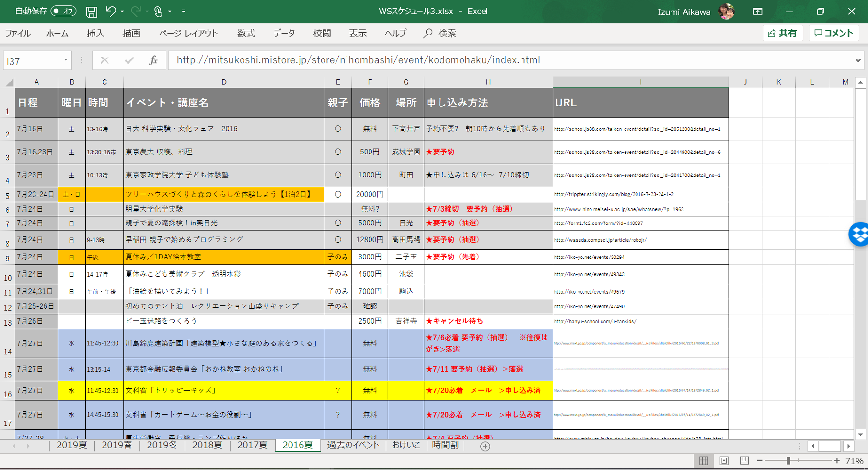Click the vertical scrollbar up arrow
Screen dimensions: 868x470
click(x=860, y=82)
